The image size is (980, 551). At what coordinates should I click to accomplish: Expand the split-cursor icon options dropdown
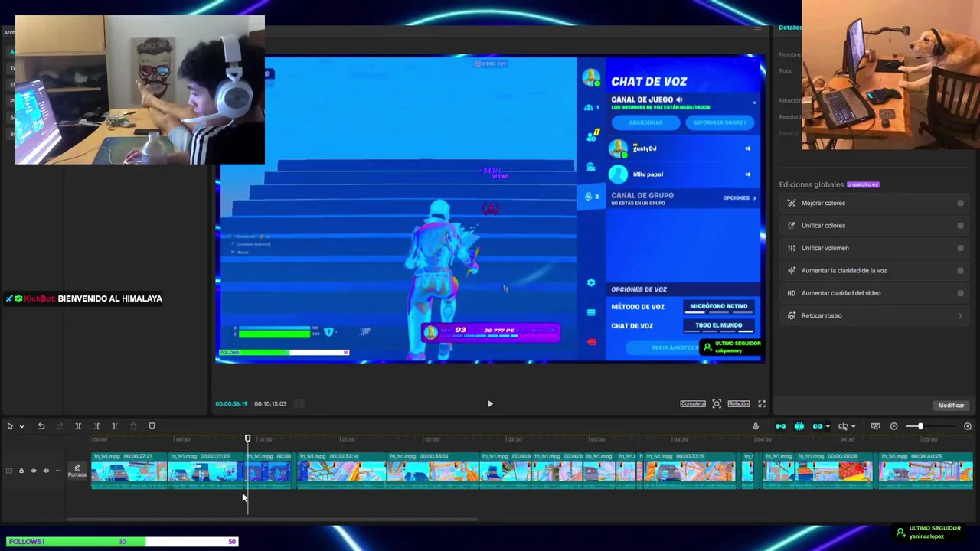pos(853,426)
